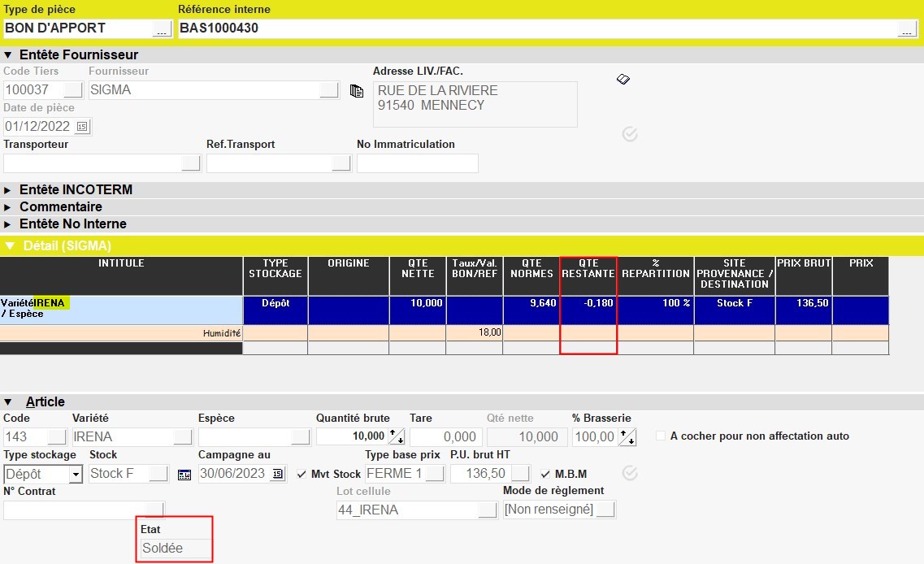Click the open book icon near address
The image size is (924, 564).
623,79
